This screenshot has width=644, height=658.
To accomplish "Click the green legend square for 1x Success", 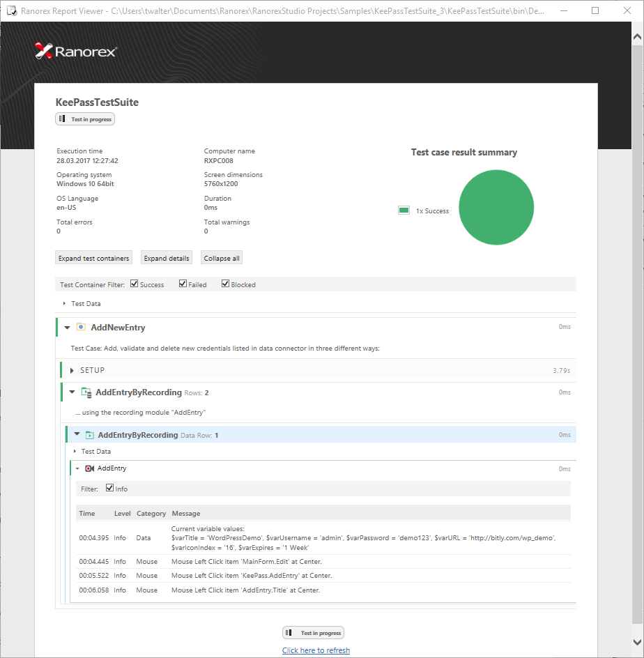I will (404, 211).
